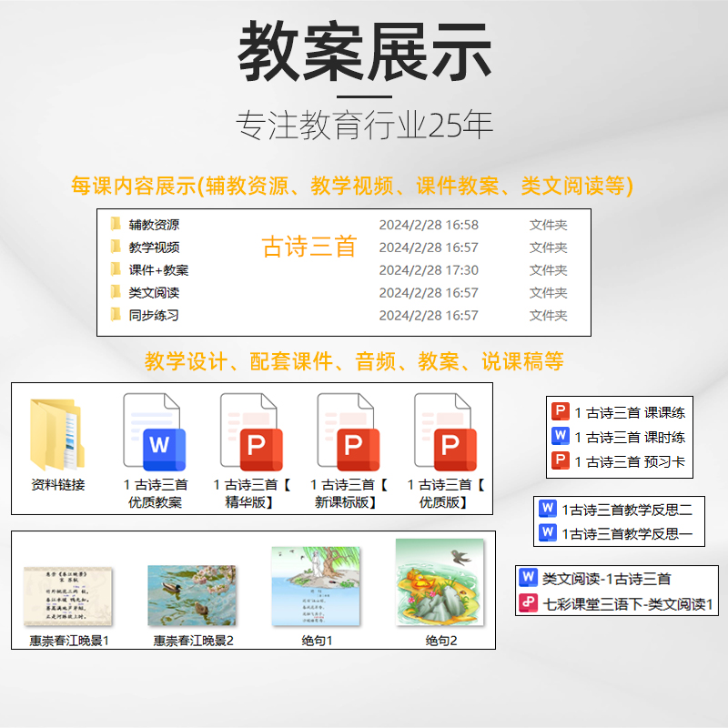
Task: Select the 辅教资源 folder name
Action: [x=154, y=225]
